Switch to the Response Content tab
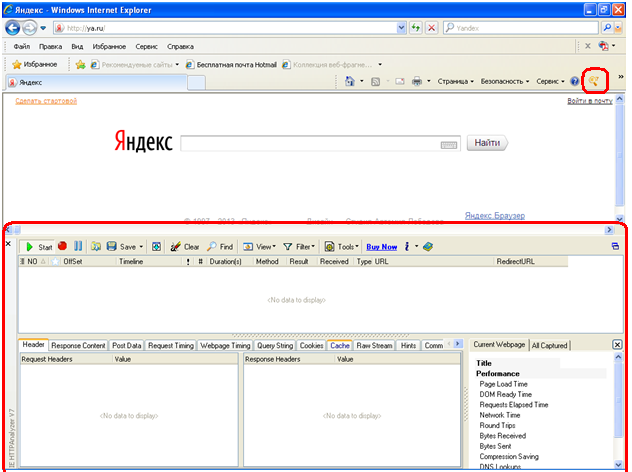The height and width of the screenshot is (472, 632). coord(78,345)
